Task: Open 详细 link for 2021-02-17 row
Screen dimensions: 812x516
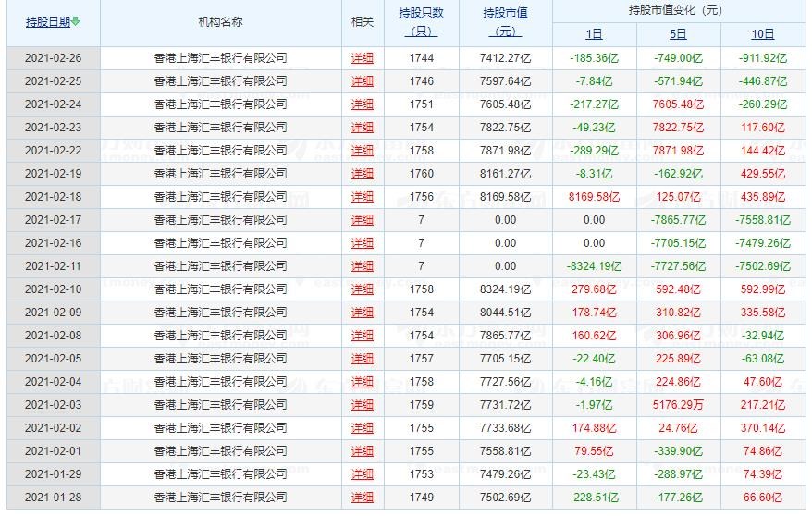Action: 362,220
